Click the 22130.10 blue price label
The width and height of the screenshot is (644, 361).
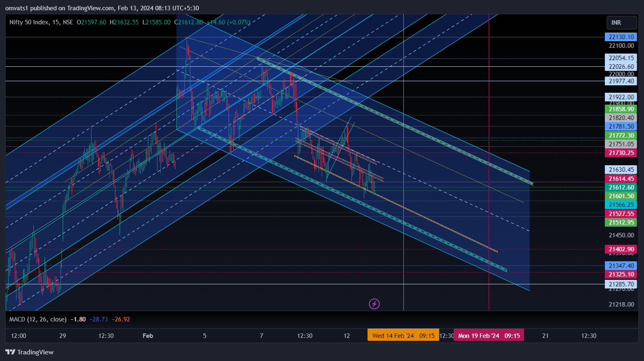point(621,37)
